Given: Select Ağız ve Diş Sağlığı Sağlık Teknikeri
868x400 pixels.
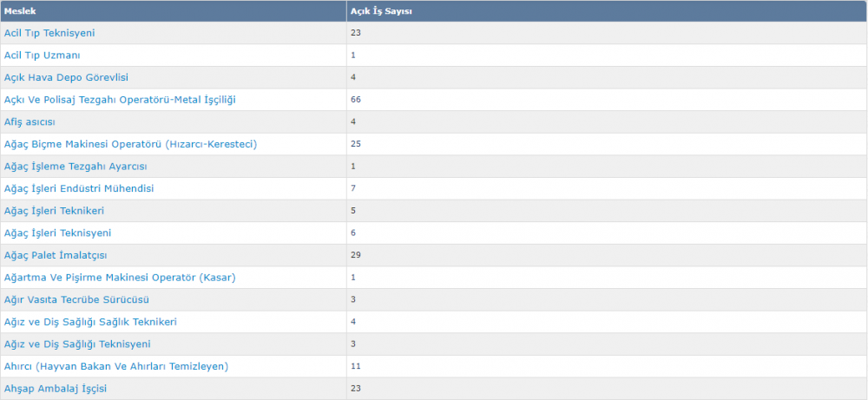Looking at the screenshot, I should 90,322.
